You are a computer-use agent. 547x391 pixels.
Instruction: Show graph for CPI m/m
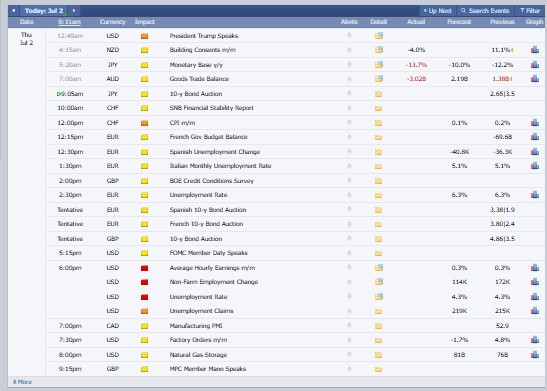(535, 123)
